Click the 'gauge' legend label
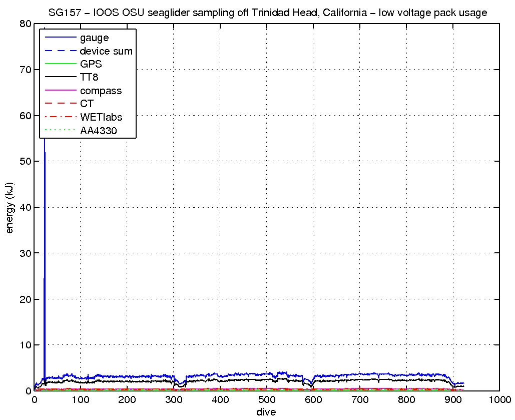This screenshot has width=515, height=420. (94, 38)
